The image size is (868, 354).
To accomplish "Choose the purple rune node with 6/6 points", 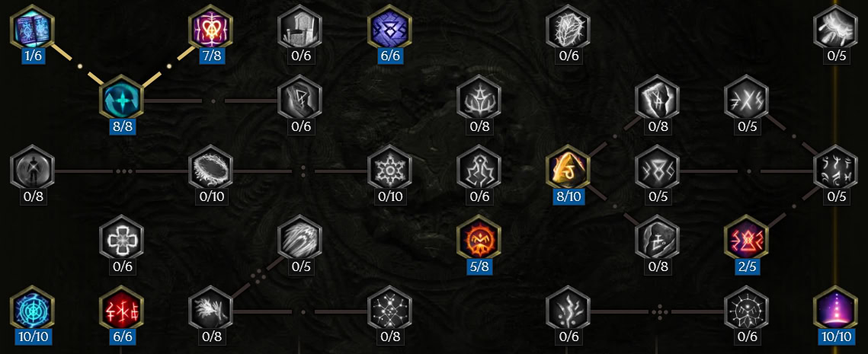I will (389, 27).
